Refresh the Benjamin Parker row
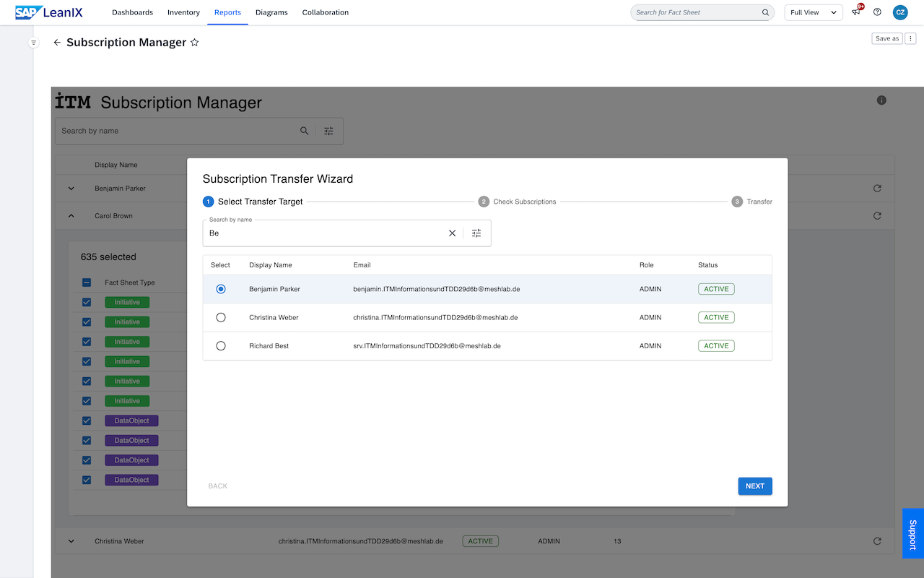This screenshot has height=578, width=924. tap(877, 189)
